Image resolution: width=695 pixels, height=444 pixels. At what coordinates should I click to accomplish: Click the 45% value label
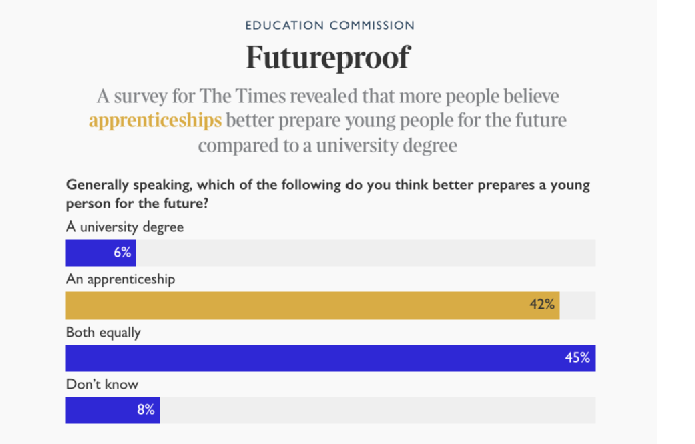577,358
